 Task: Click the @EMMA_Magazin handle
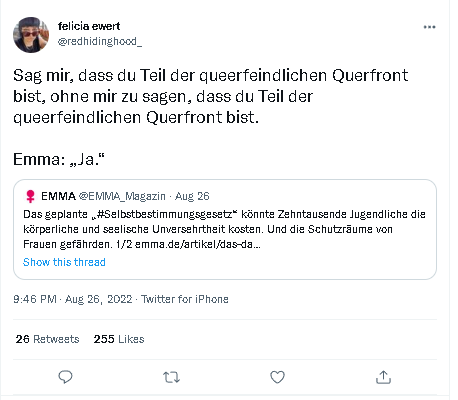[122, 196]
